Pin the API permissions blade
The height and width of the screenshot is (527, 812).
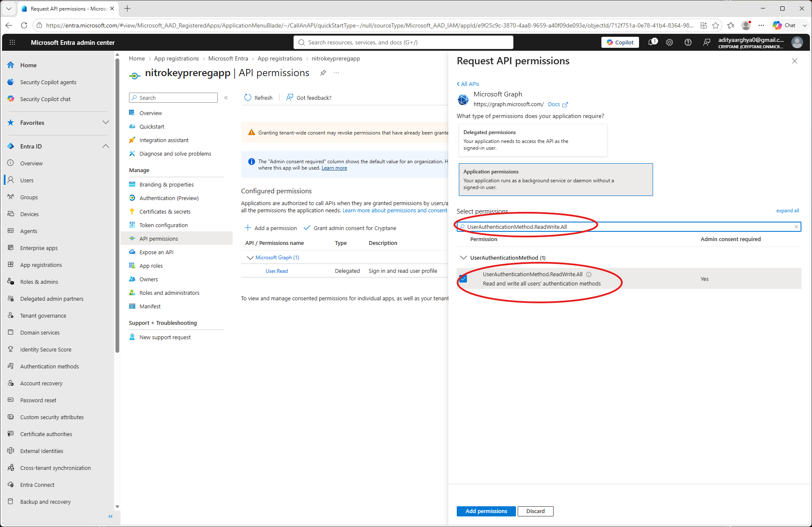(323, 73)
